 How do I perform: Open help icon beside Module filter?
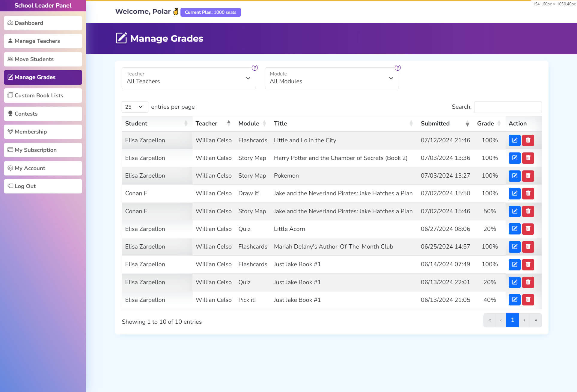coord(397,68)
